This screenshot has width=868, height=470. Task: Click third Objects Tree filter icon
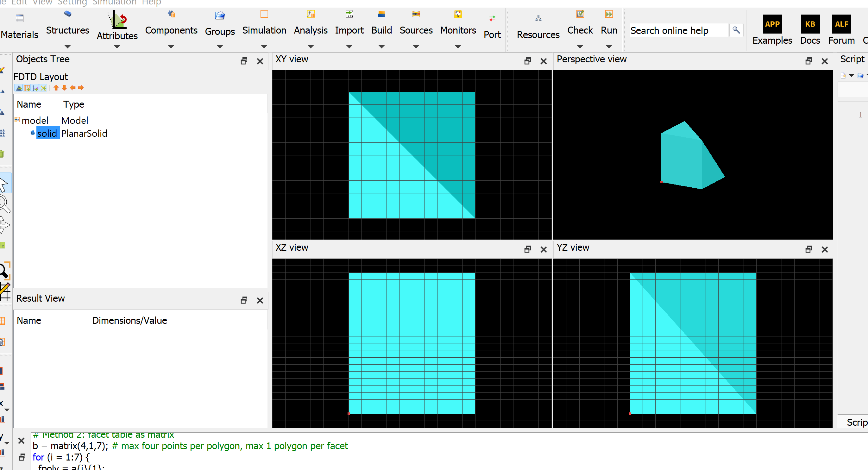pyautogui.click(x=35, y=88)
